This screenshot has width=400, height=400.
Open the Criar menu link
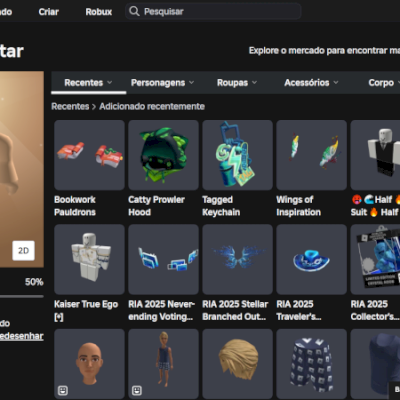pos(49,12)
